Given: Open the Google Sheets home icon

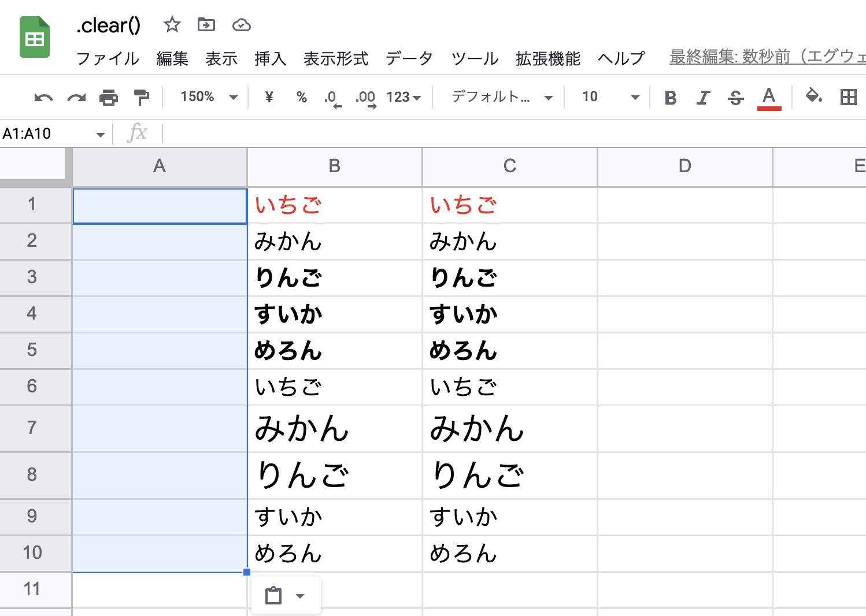Looking at the screenshot, I should (35, 38).
